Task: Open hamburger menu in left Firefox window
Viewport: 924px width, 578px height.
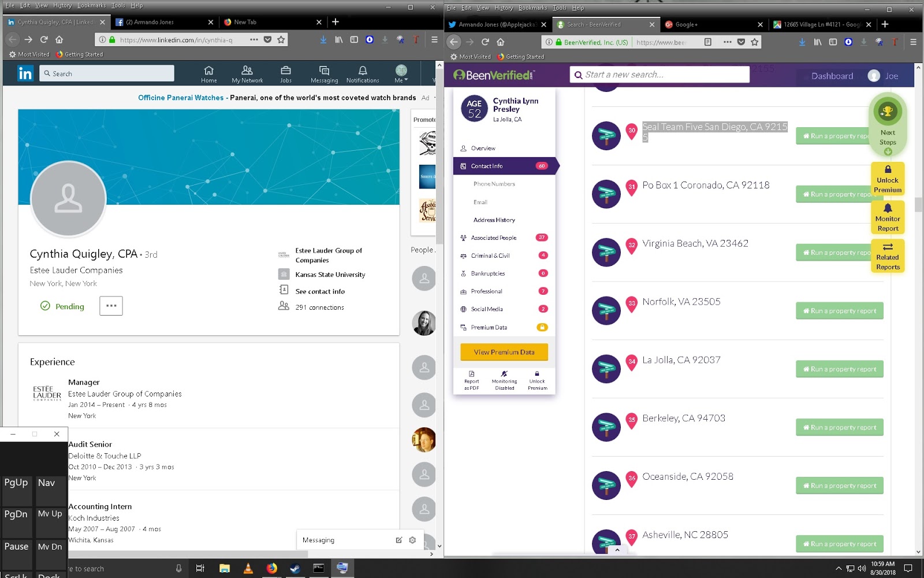Action: tap(434, 39)
